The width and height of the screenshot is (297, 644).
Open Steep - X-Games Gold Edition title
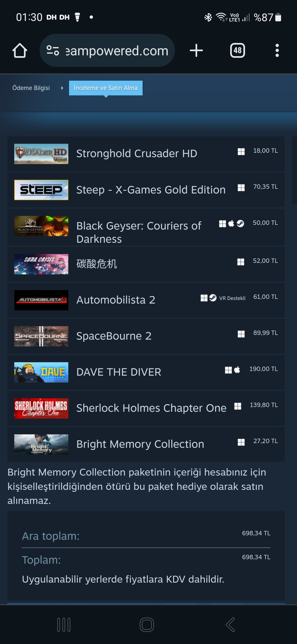tap(151, 190)
